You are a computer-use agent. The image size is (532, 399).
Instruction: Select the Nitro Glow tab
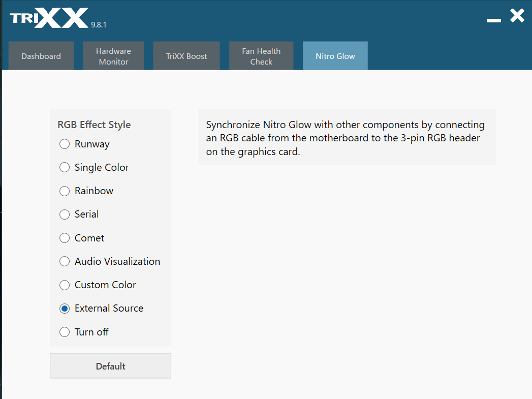pyautogui.click(x=335, y=56)
